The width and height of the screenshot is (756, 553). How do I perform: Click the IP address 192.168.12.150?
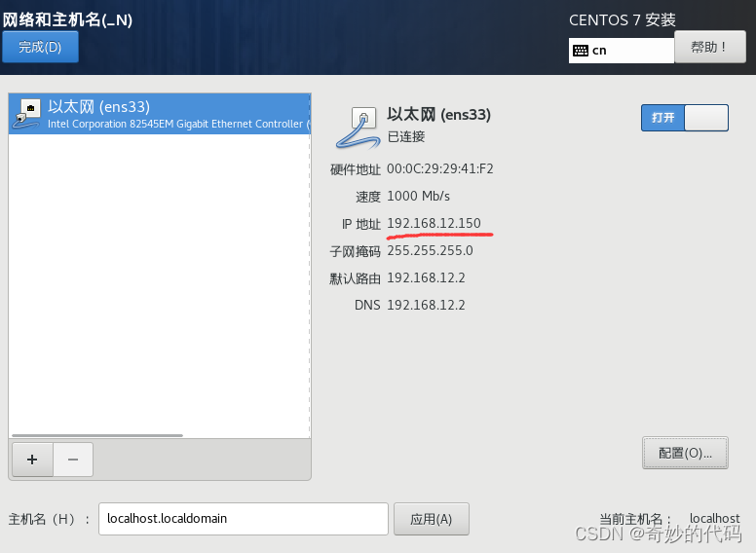click(434, 224)
